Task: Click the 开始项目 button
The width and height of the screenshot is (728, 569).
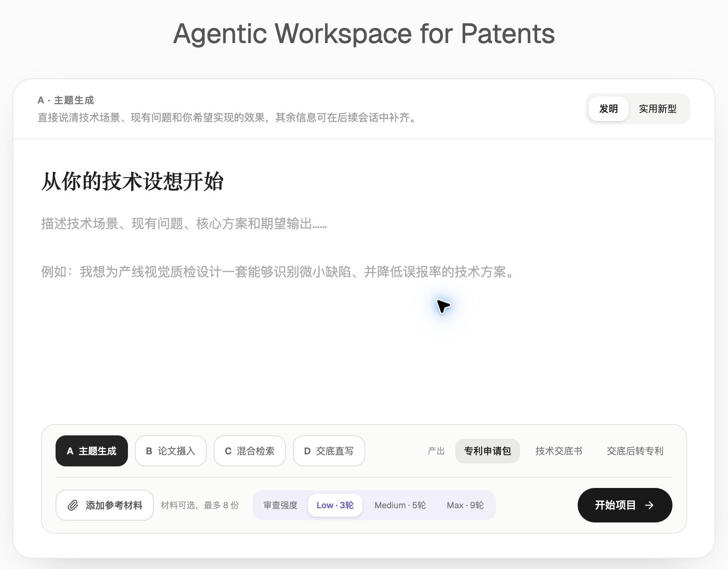Action: click(625, 505)
